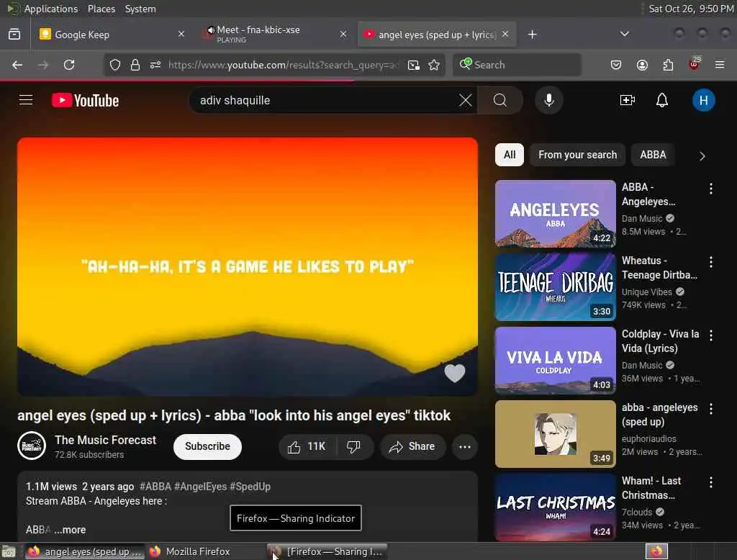This screenshot has width=737, height=560.
Task: Close the Google Keep tab
Action: click(x=181, y=34)
